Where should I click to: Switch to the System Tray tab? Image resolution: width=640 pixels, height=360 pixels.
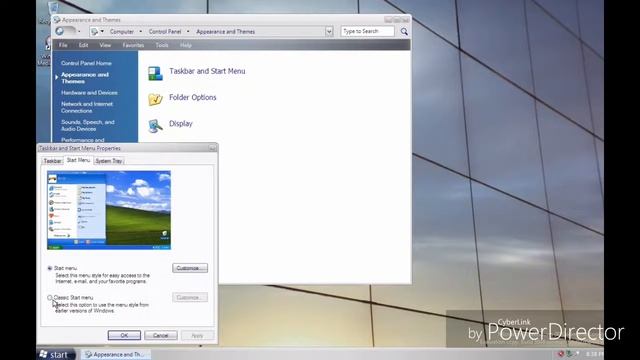(x=109, y=161)
